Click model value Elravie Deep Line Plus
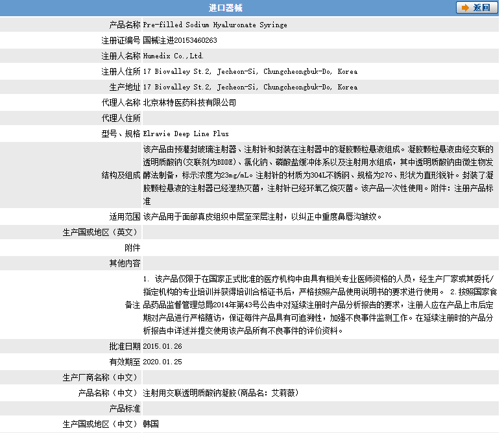Image resolution: width=504 pixels, height=433 pixels. tap(186, 134)
